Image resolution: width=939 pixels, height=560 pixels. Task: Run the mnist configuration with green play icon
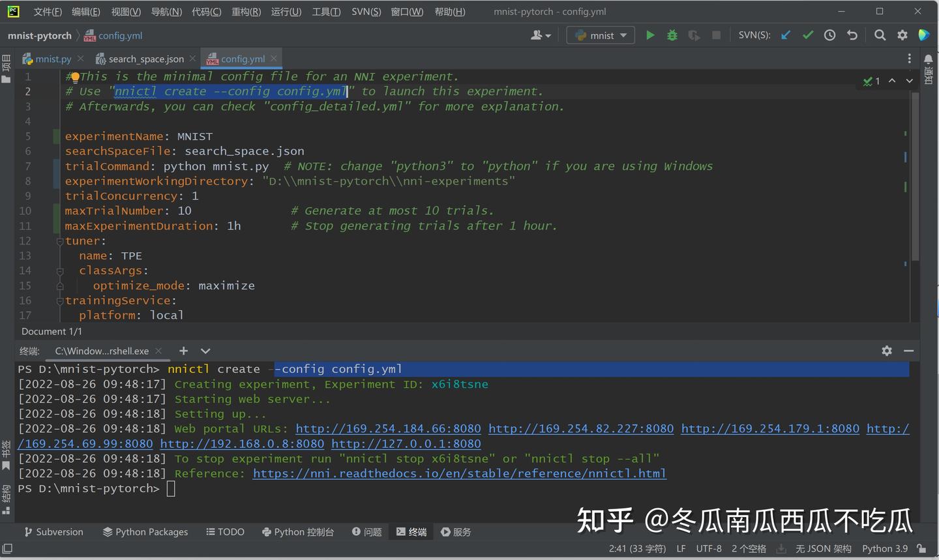coord(650,35)
